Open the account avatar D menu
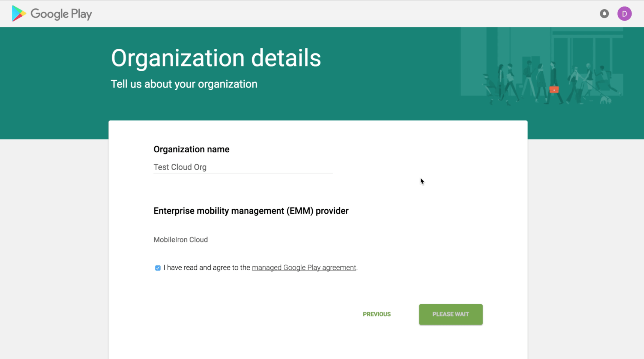The image size is (644, 359). tap(624, 14)
